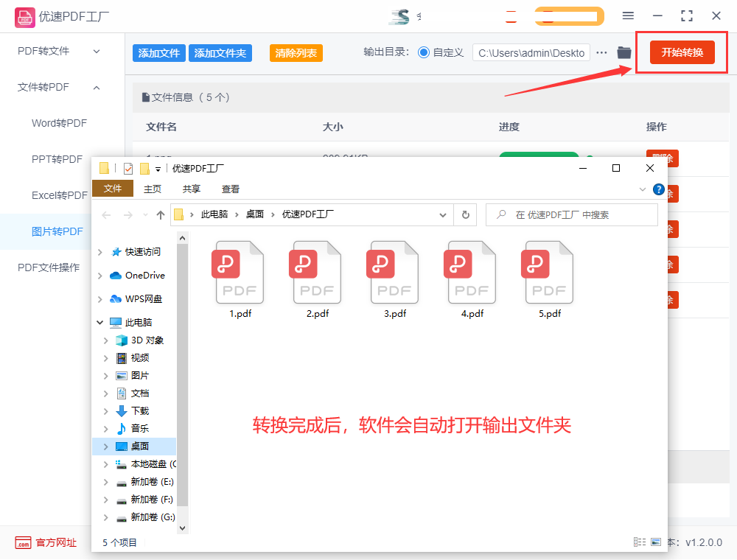Screen dimensions: 737x560
Task: Click the 优速PDF工厂 app logo icon
Action: coord(24,18)
